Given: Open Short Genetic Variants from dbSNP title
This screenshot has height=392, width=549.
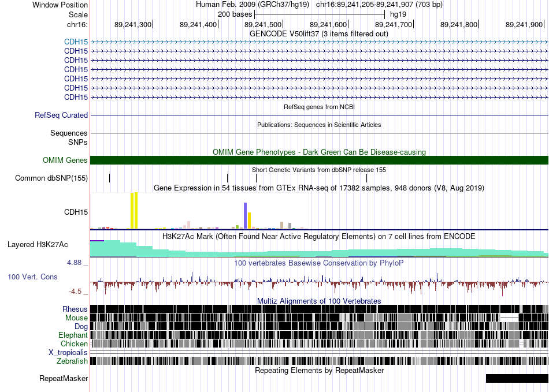Looking at the screenshot, I should [319, 170].
